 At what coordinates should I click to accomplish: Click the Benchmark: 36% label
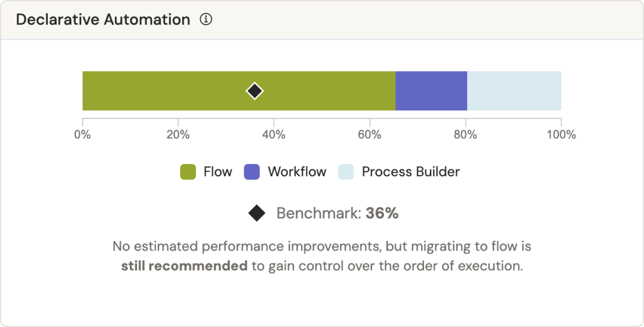pyautogui.click(x=337, y=214)
